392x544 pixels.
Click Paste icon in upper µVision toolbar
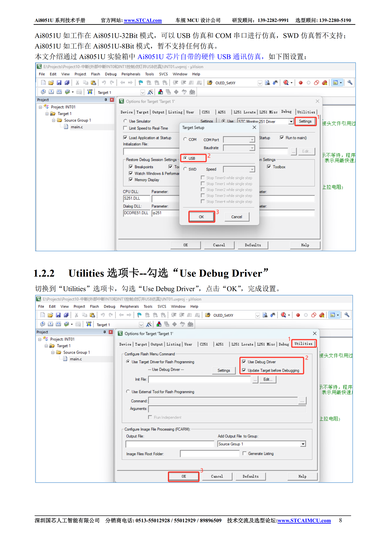[93, 83]
